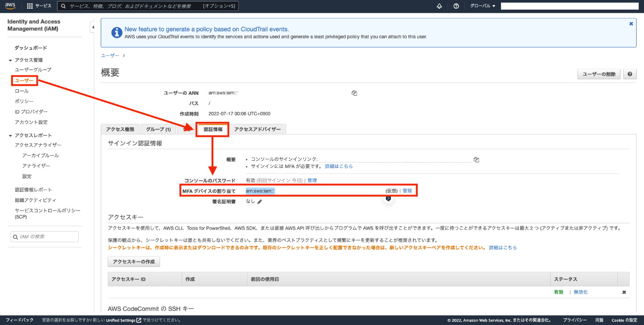Open the グローバル region dropdown
Image resolution: width=644 pixels, height=325 pixels.
pyautogui.click(x=483, y=6)
